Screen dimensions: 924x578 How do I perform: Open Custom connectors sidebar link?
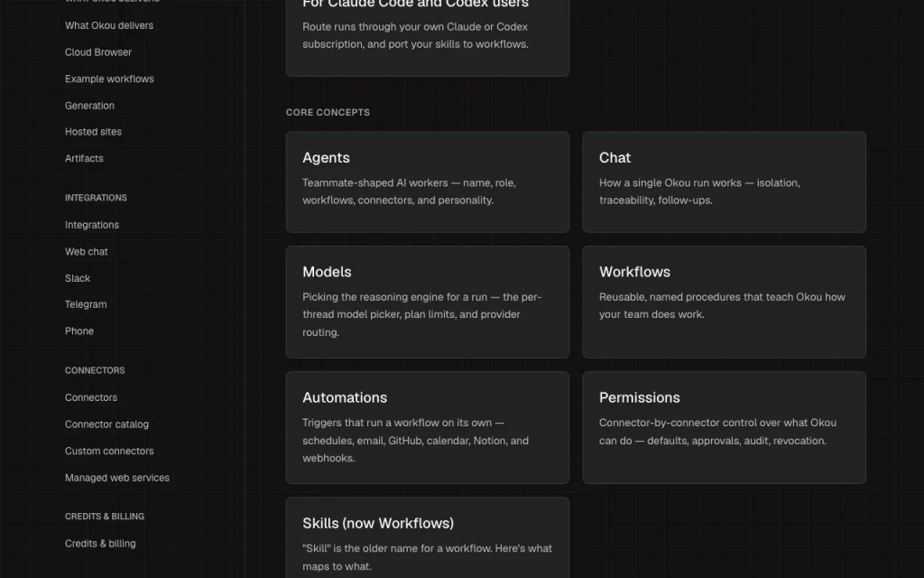click(x=109, y=451)
